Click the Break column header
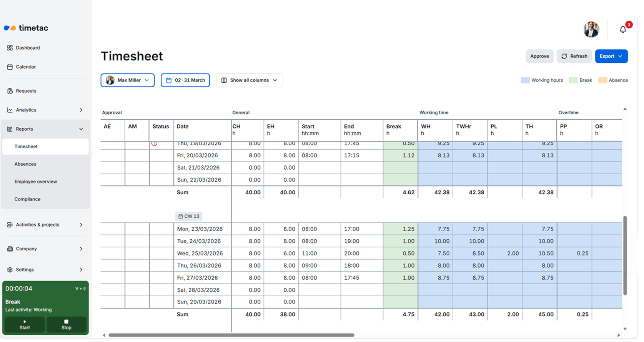 400,130
